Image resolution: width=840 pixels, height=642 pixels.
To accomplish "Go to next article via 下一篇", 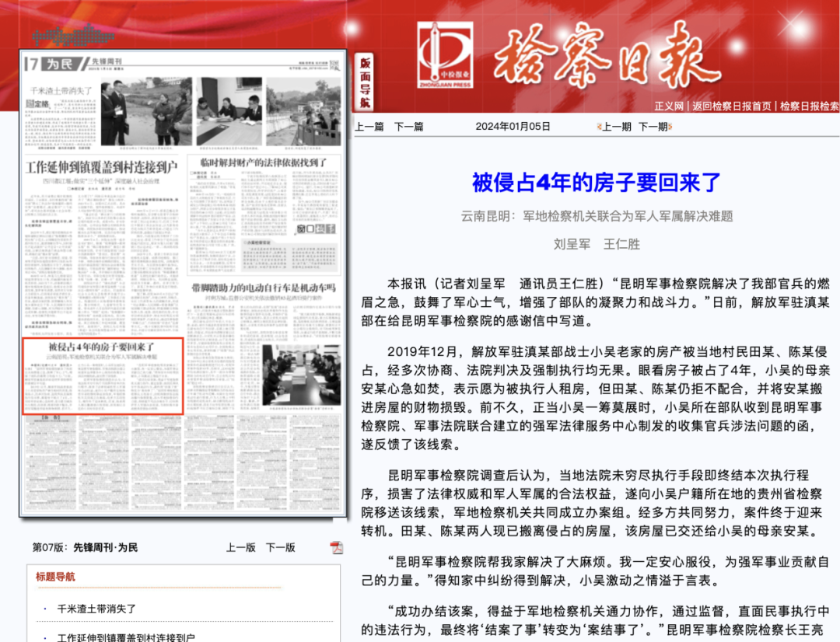I will (409, 126).
